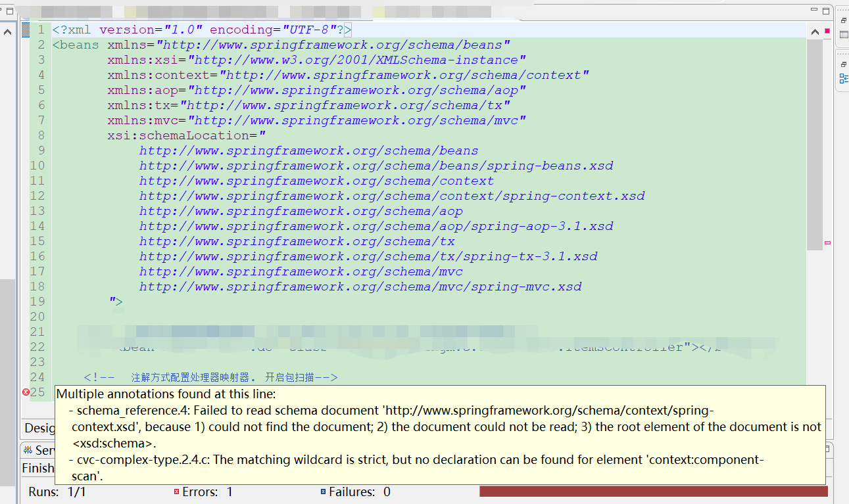The width and height of the screenshot is (849, 504).
Task: Click line number 1 in the gutter
Action: click(x=41, y=30)
